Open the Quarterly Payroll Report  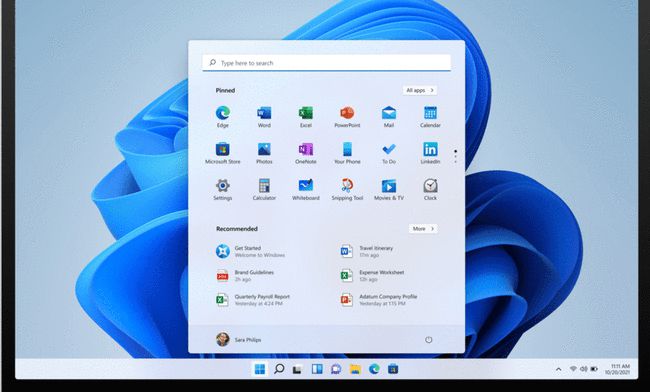coord(253,300)
